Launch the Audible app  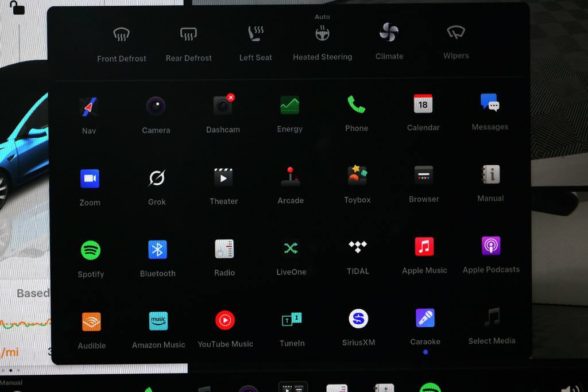(x=91, y=321)
